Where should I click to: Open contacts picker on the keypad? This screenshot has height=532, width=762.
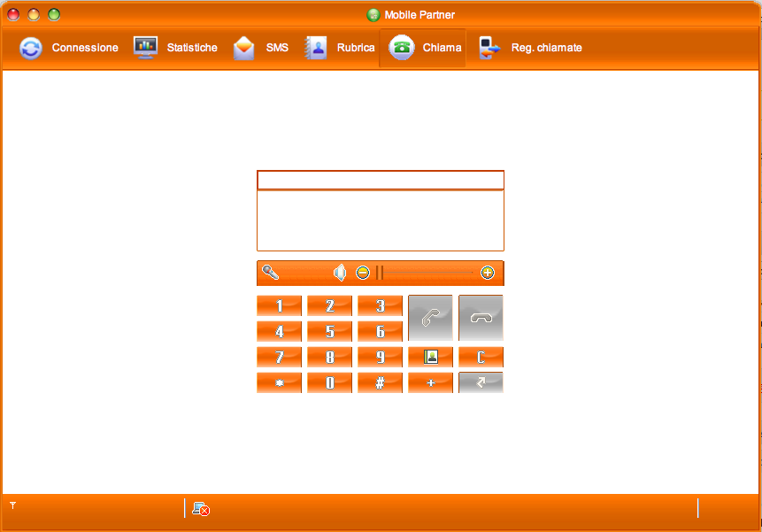[431, 358]
